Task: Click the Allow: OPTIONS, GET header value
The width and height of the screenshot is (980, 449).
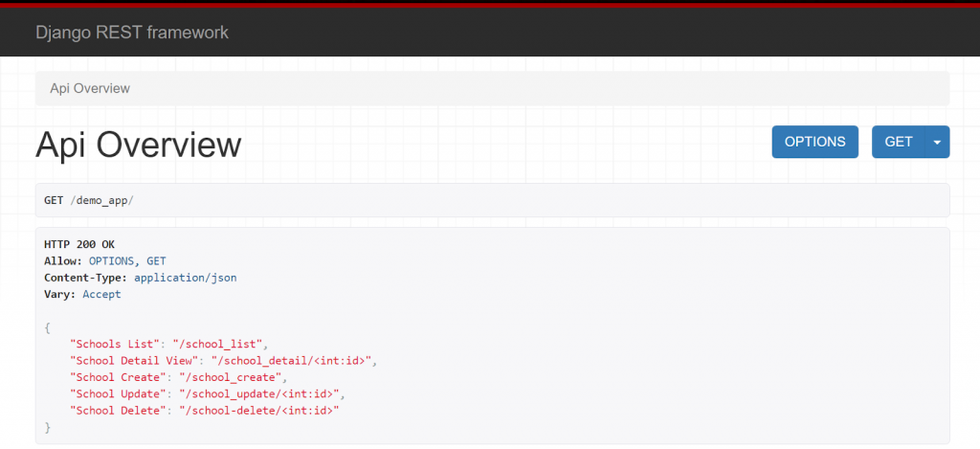Action: (127, 260)
